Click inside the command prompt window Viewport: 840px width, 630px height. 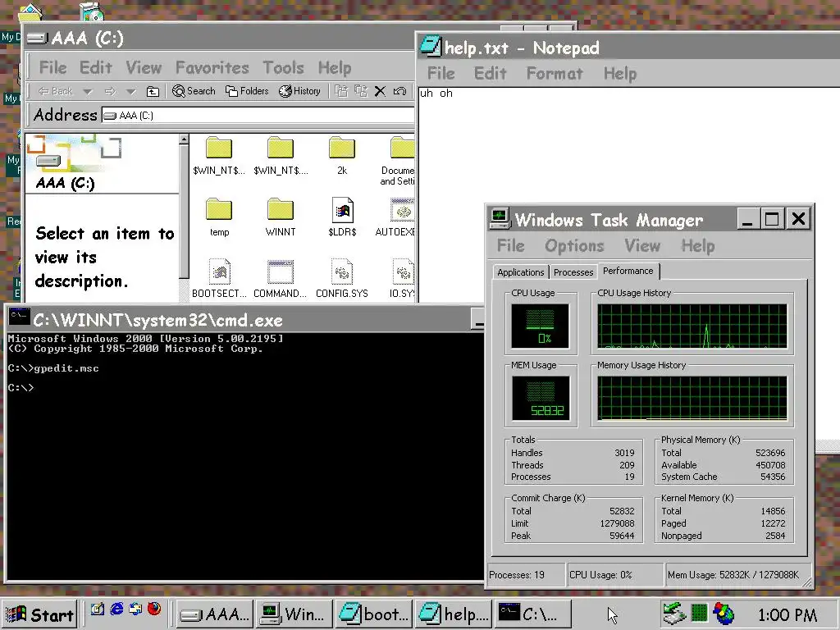(244, 455)
